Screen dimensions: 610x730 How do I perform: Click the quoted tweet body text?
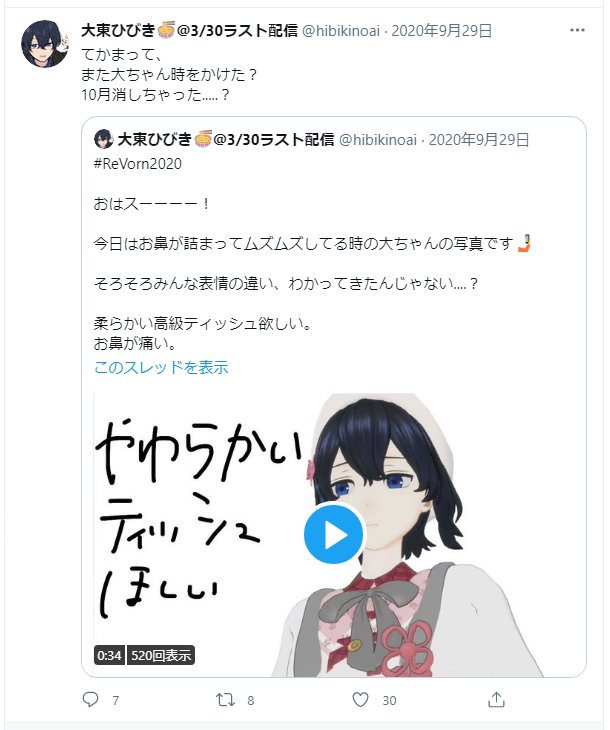pyautogui.click(x=312, y=274)
